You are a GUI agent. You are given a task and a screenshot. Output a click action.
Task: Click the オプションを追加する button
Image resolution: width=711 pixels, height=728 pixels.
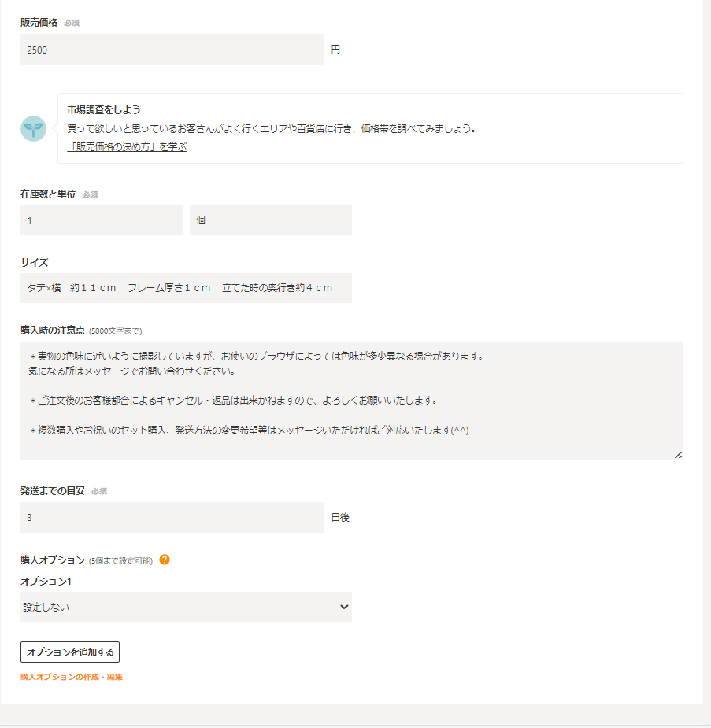(x=69, y=652)
